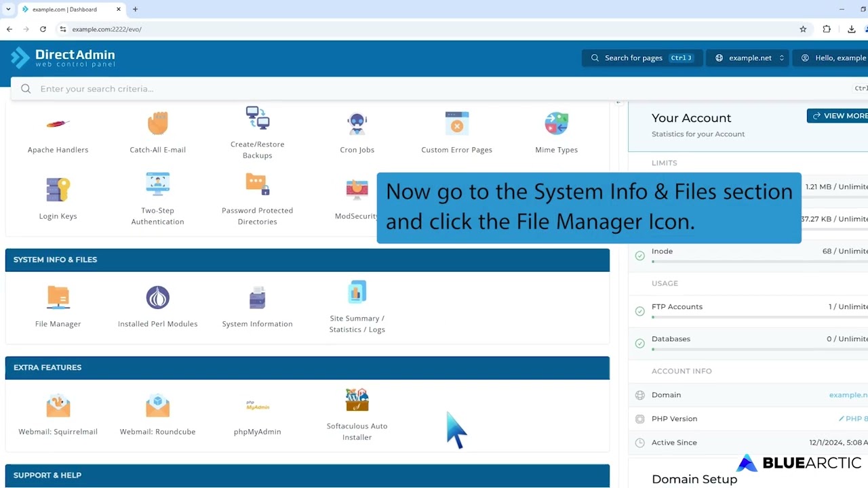Image resolution: width=868 pixels, height=488 pixels.
Task: Click the Domain globe icon in Account Info
Action: click(639, 395)
